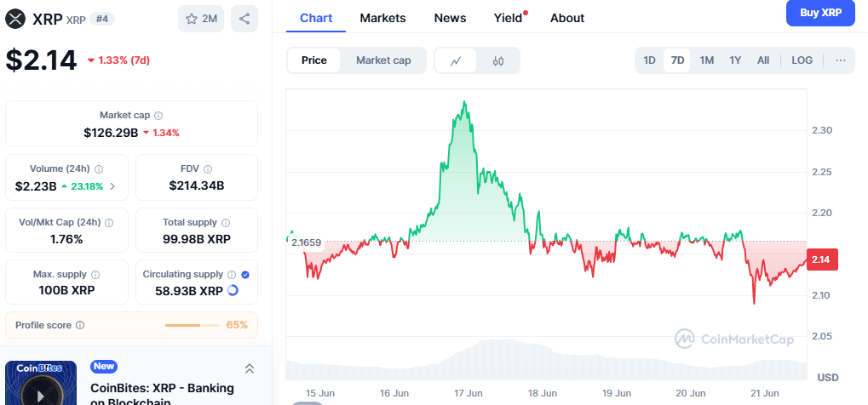Image resolution: width=868 pixels, height=405 pixels.
Task: Open the Markets tab
Action: (382, 18)
